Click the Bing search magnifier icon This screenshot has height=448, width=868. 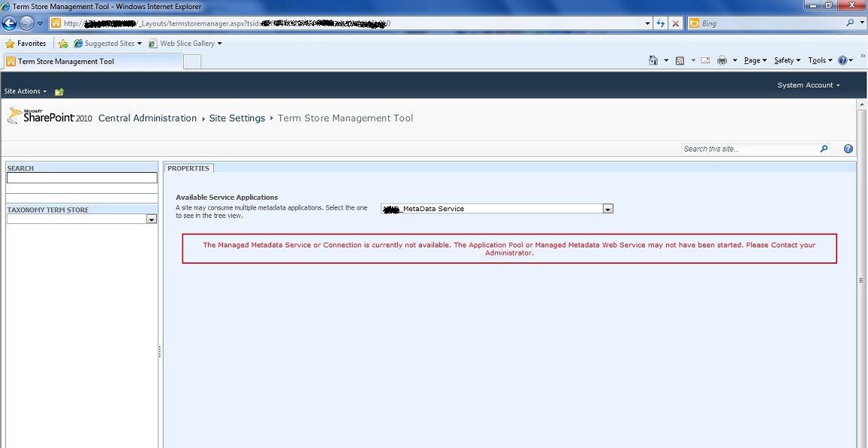coord(850,23)
